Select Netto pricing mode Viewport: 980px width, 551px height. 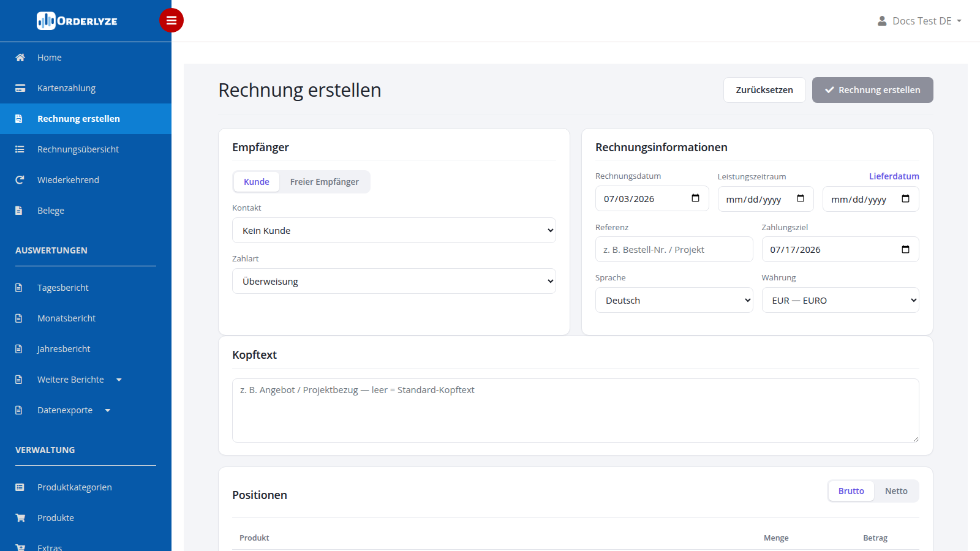(896, 491)
